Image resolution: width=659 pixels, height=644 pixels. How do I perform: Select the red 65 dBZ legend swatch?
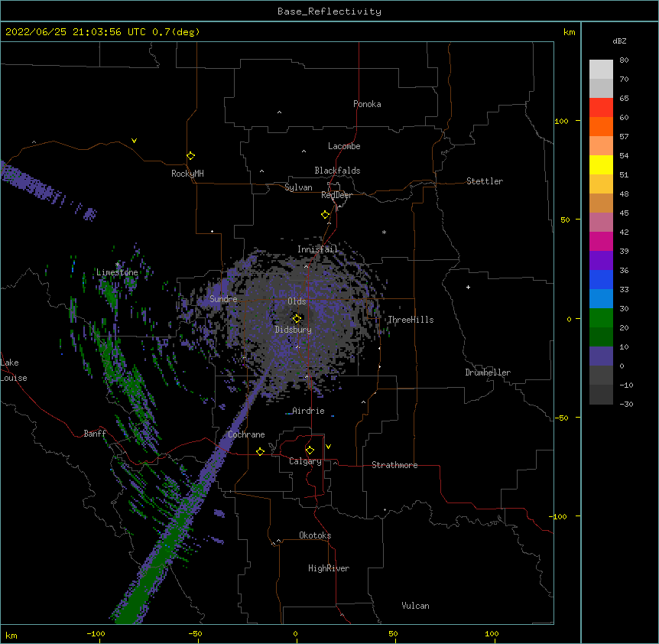(x=601, y=107)
